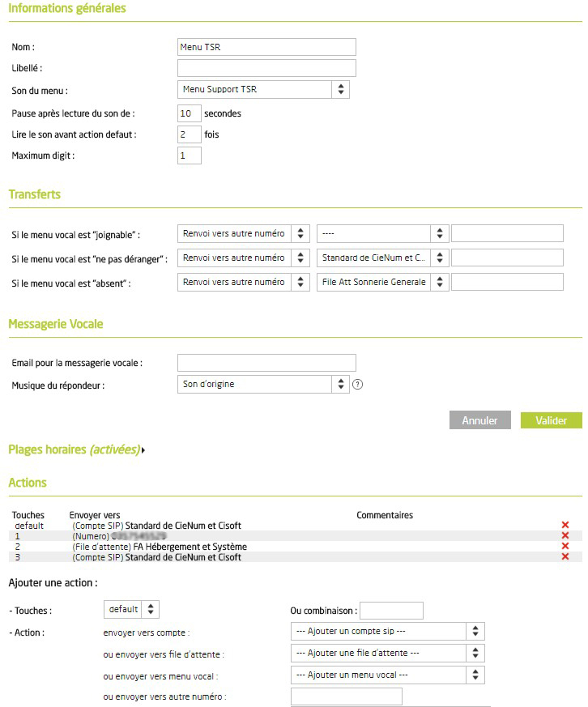The height and width of the screenshot is (707, 588).
Task: Open the Musique du répondeur dropdown
Action: (263, 385)
